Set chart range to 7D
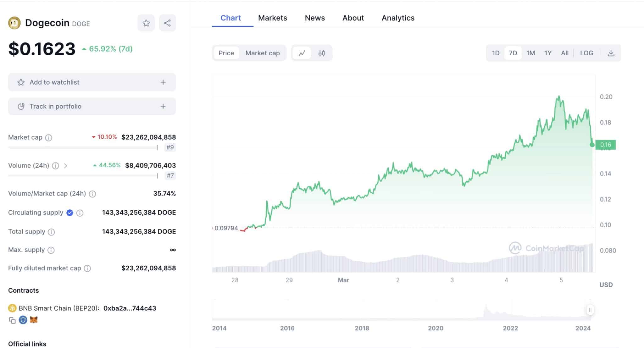The height and width of the screenshot is (348, 644). click(513, 53)
